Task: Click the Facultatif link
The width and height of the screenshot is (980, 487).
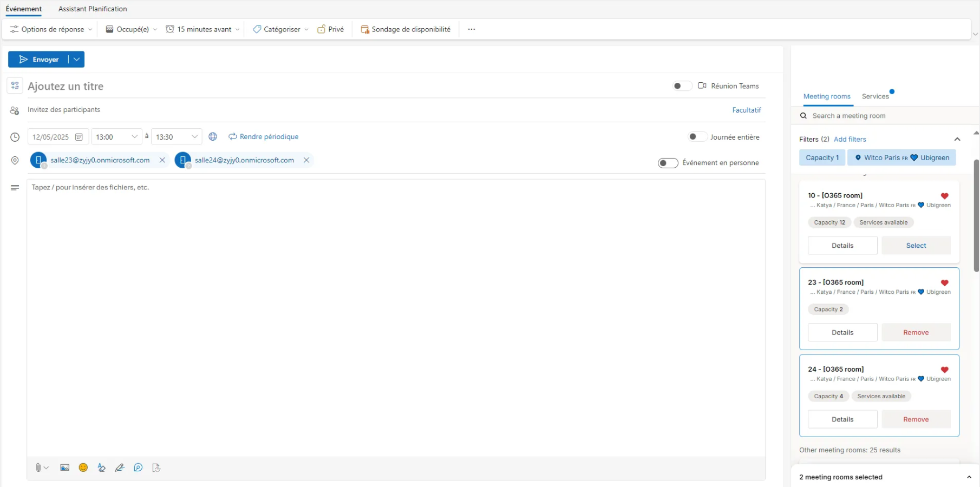Action: (x=747, y=110)
